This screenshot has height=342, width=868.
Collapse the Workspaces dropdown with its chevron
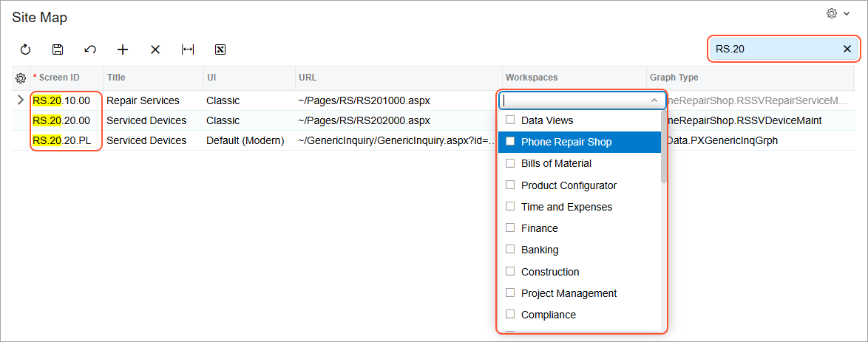pyautogui.click(x=654, y=100)
